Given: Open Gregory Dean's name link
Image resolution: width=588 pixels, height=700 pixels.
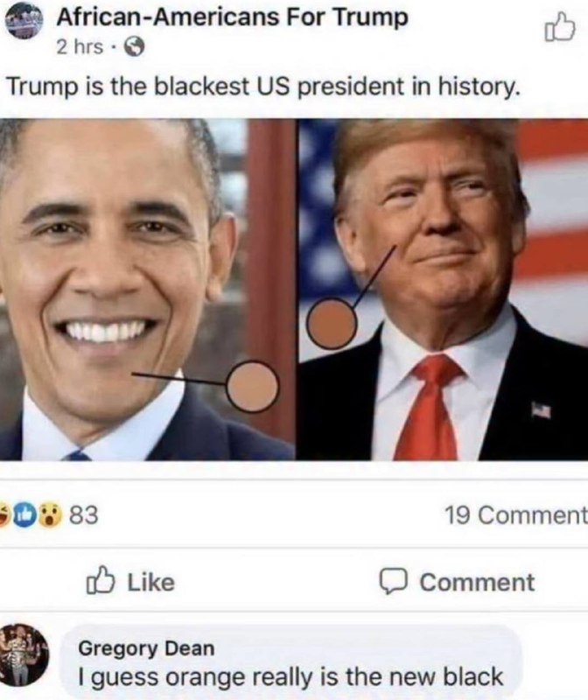Looking at the screenshot, I should click(146, 648).
